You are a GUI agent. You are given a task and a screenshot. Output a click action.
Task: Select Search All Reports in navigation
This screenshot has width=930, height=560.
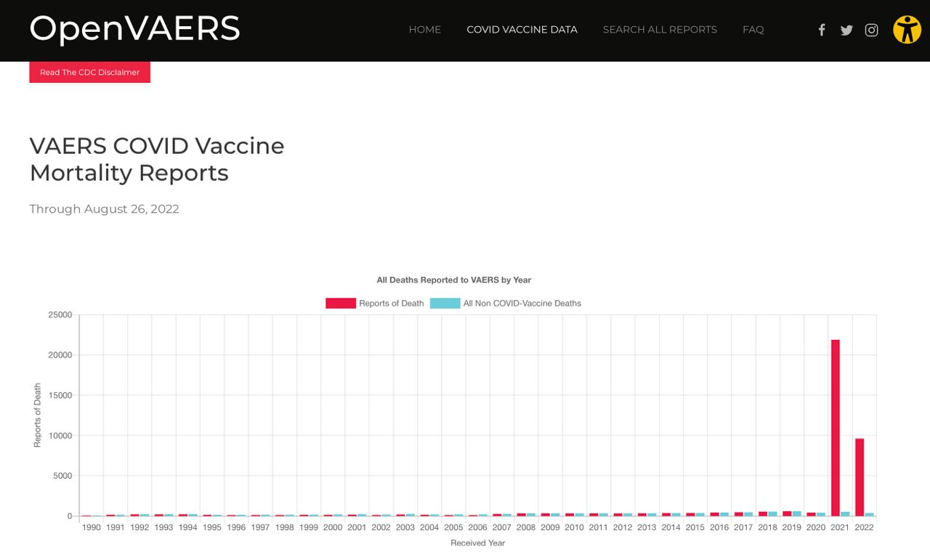tap(660, 30)
